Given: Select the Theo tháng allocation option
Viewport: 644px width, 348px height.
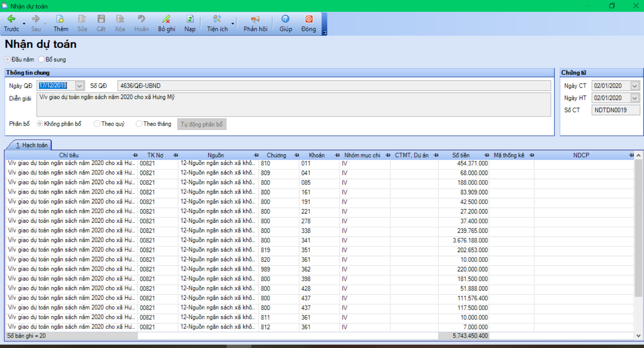Looking at the screenshot, I should [139, 124].
